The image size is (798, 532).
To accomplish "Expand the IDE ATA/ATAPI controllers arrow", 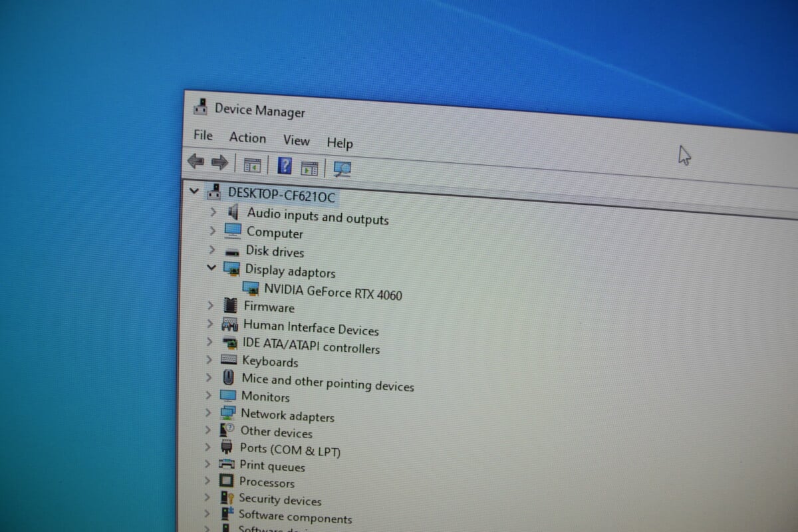I will coord(209,341).
